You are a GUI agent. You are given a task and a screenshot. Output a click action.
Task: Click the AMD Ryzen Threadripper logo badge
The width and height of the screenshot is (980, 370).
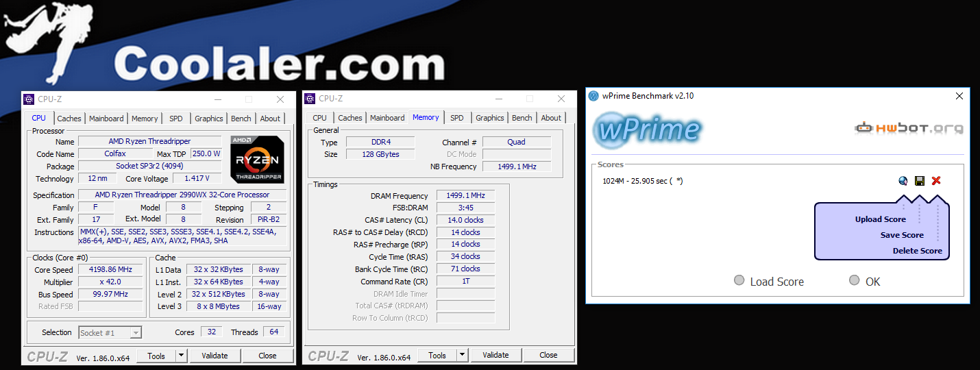[x=258, y=159]
